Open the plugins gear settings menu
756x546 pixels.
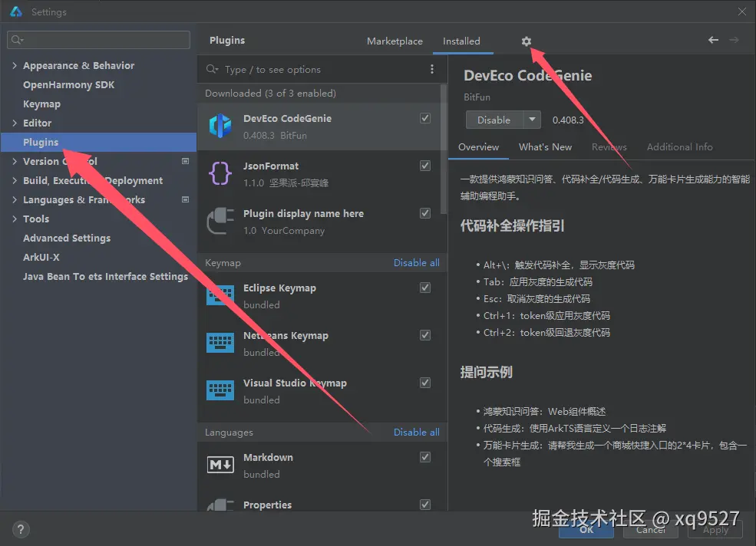click(526, 41)
